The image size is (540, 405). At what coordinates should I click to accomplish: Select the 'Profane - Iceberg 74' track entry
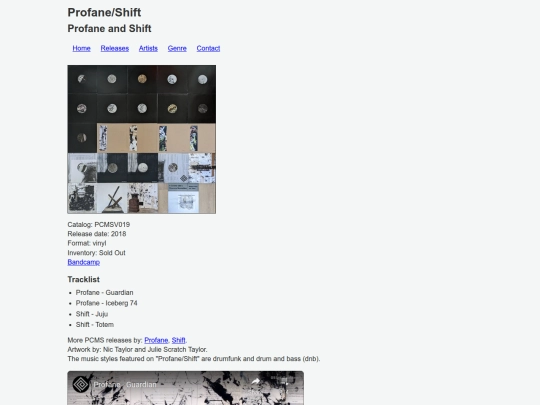[x=106, y=303]
